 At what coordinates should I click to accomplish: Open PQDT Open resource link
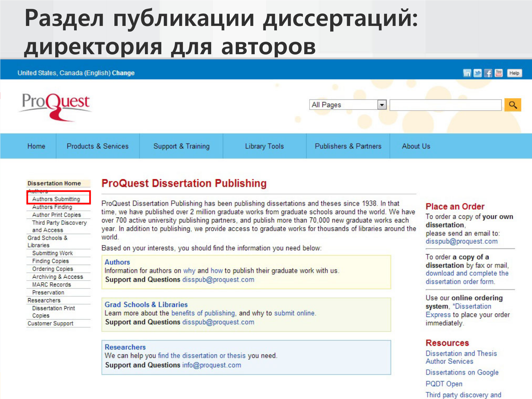(444, 384)
